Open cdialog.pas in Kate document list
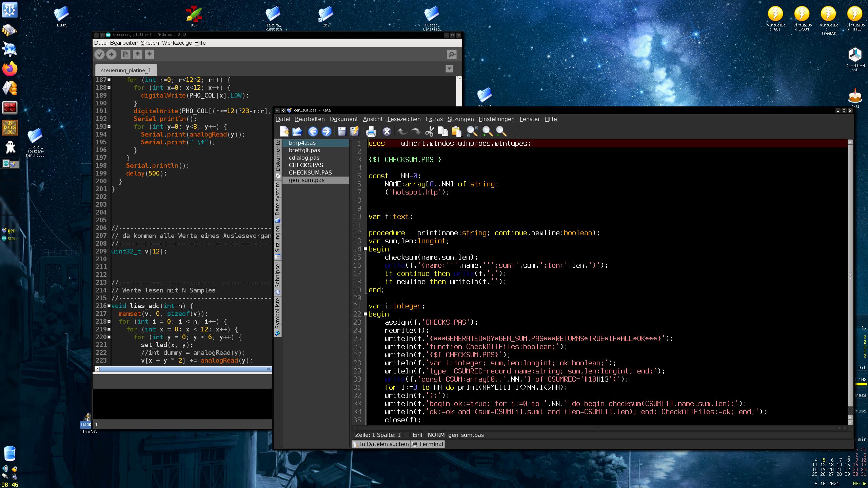 point(316,158)
